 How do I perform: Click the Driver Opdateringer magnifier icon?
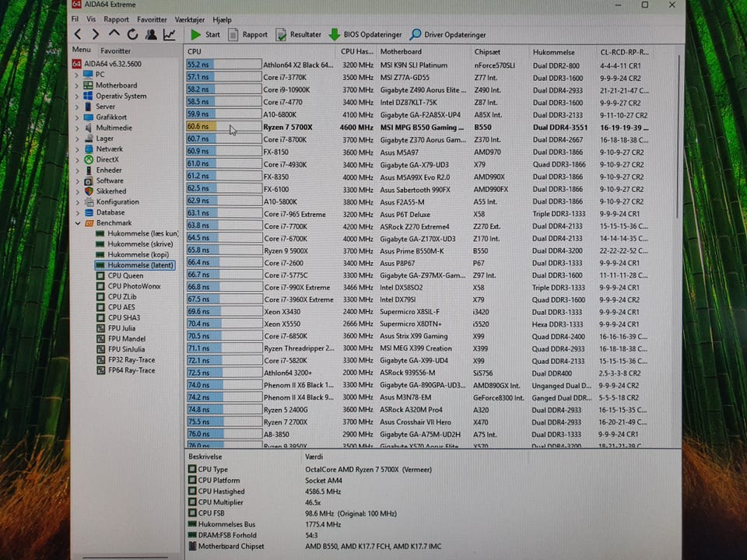tap(416, 34)
